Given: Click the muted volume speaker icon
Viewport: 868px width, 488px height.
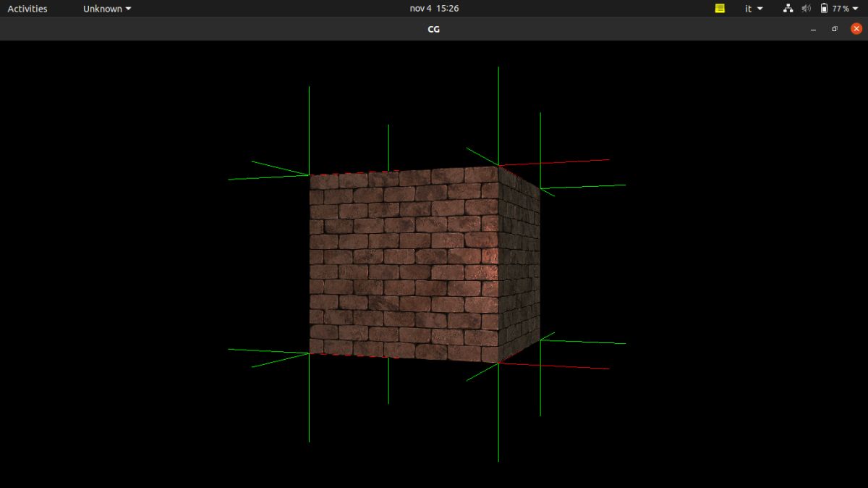Looking at the screenshot, I should (807, 9).
